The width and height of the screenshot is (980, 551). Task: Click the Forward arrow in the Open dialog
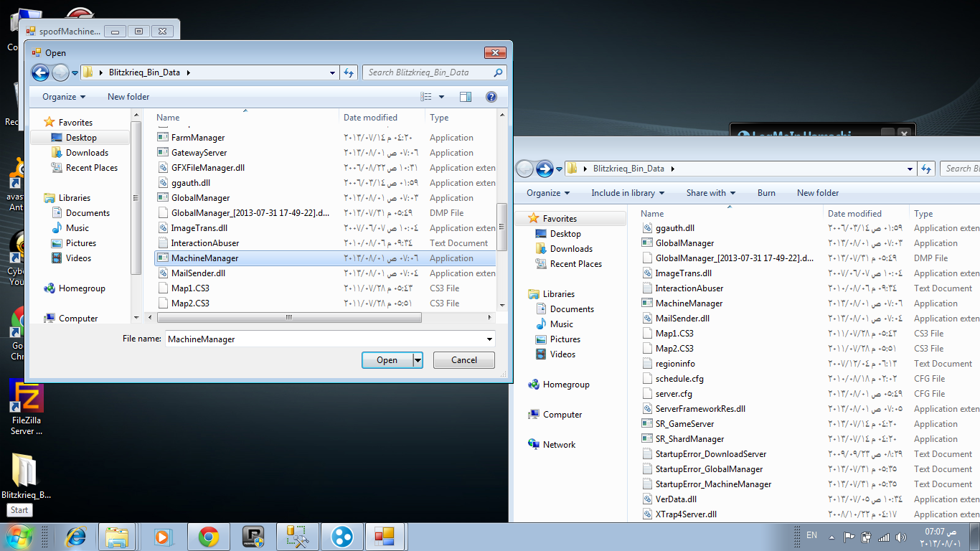pos(60,72)
